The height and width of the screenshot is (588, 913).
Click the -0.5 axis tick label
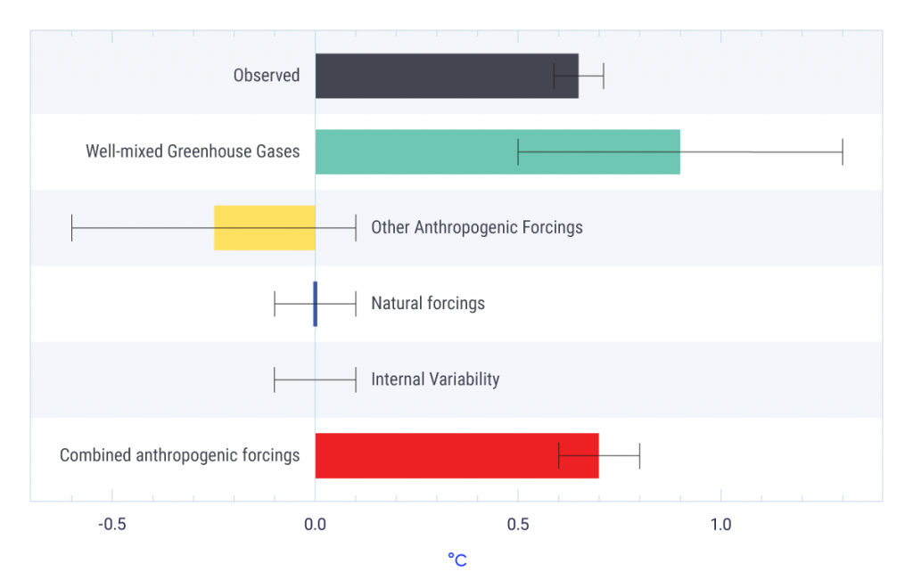[111, 525]
